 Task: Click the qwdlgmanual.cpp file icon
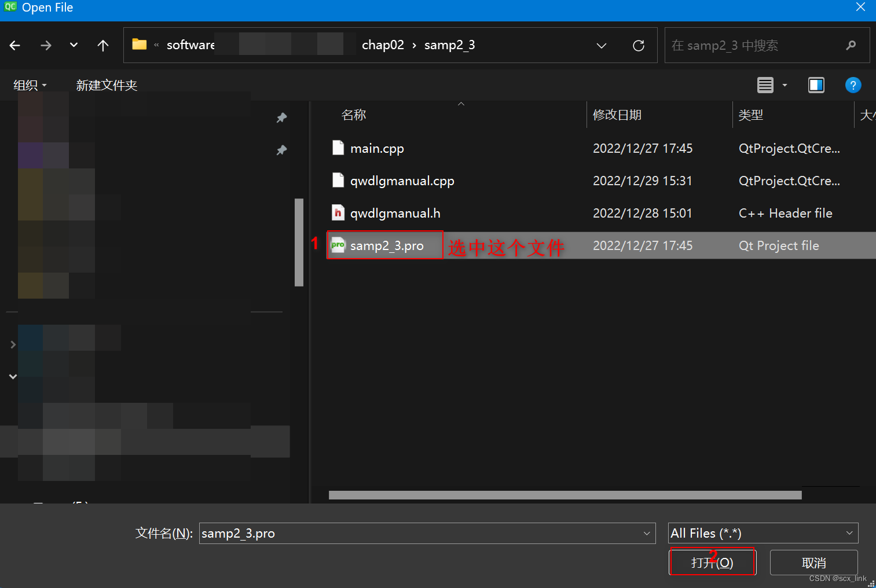click(338, 180)
